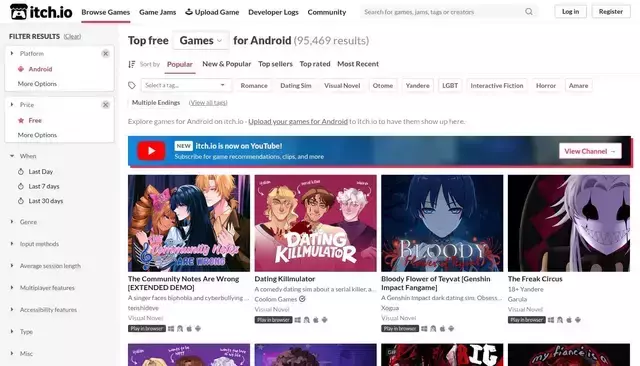Viewport: 640px width, 366px height.
Task: Open Community page
Action: (327, 12)
